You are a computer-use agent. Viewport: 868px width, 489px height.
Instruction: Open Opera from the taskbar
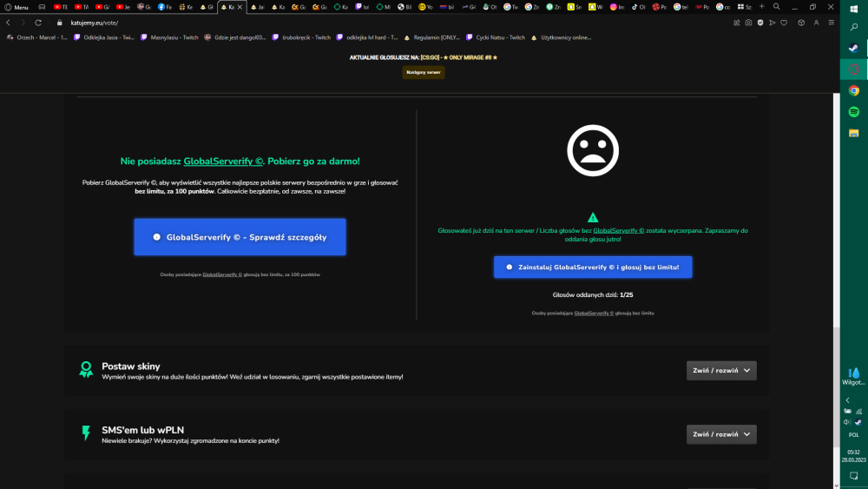(x=854, y=69)
